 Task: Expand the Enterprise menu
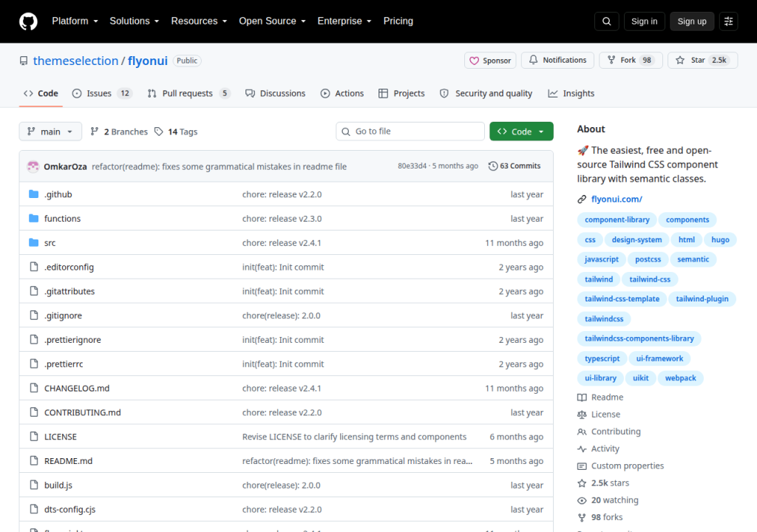[344, 21]
